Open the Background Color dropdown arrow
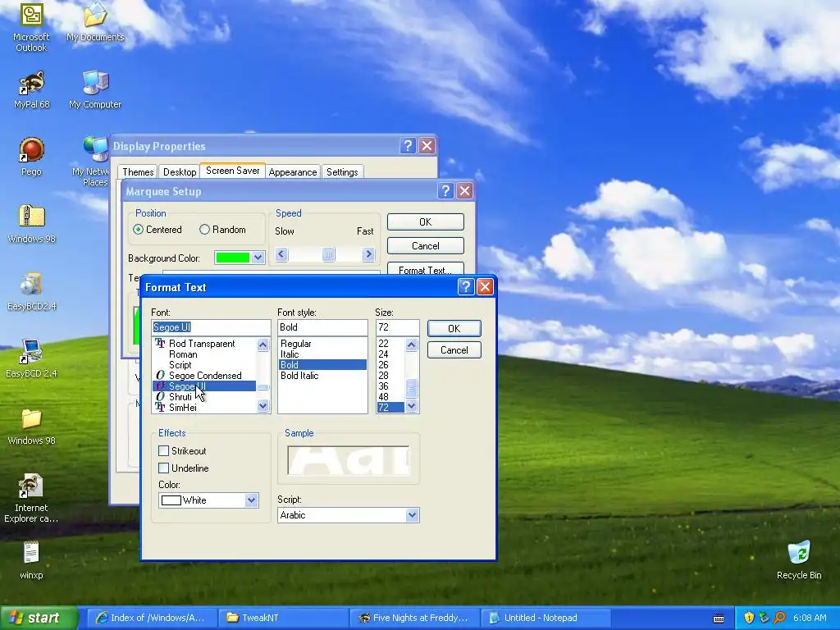 click(258, 258)
